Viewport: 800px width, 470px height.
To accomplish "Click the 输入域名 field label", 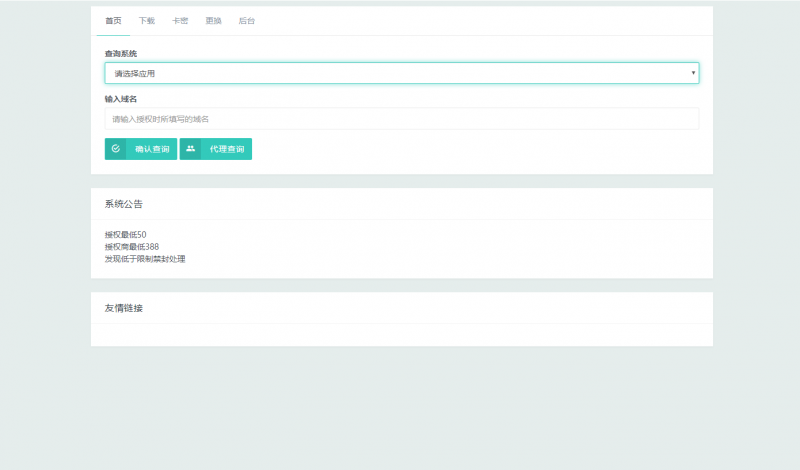I will click(121, 99).
